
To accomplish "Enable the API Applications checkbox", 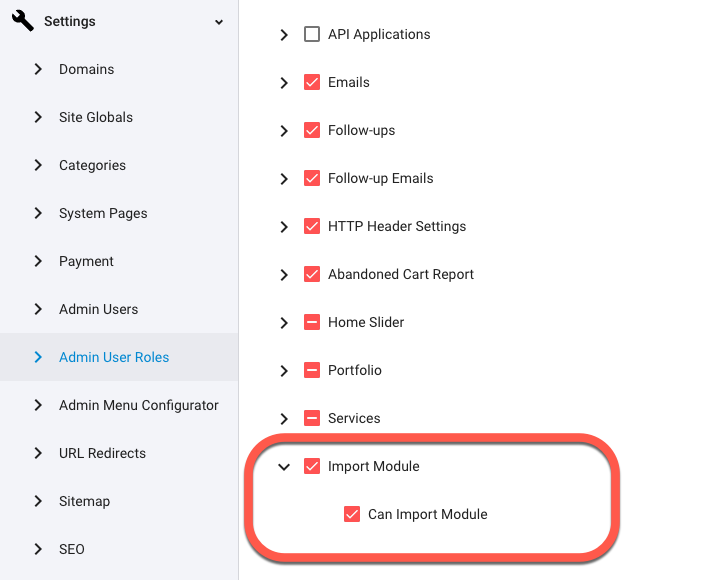I will pyautogui.click(x=312, y=34).
